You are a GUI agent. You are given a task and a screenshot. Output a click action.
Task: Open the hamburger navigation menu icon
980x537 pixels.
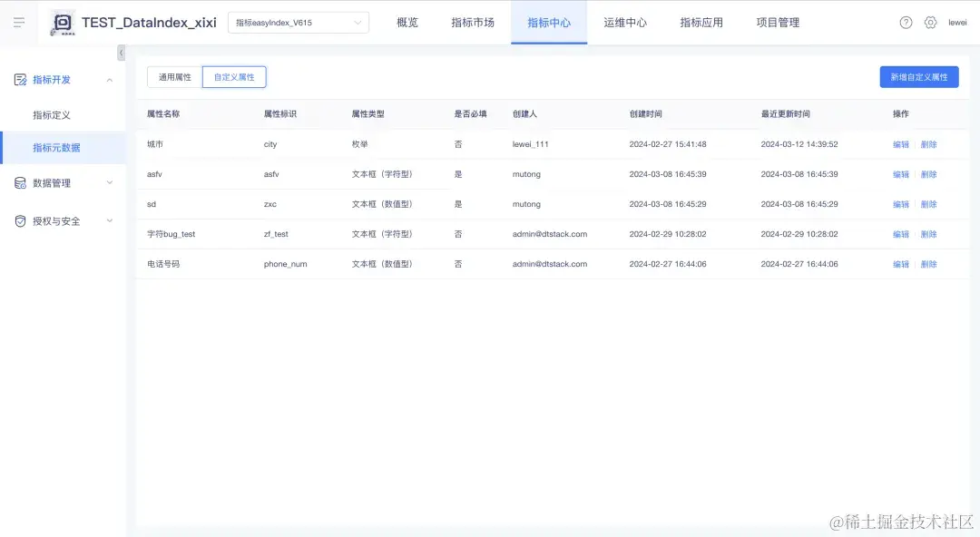18,22
